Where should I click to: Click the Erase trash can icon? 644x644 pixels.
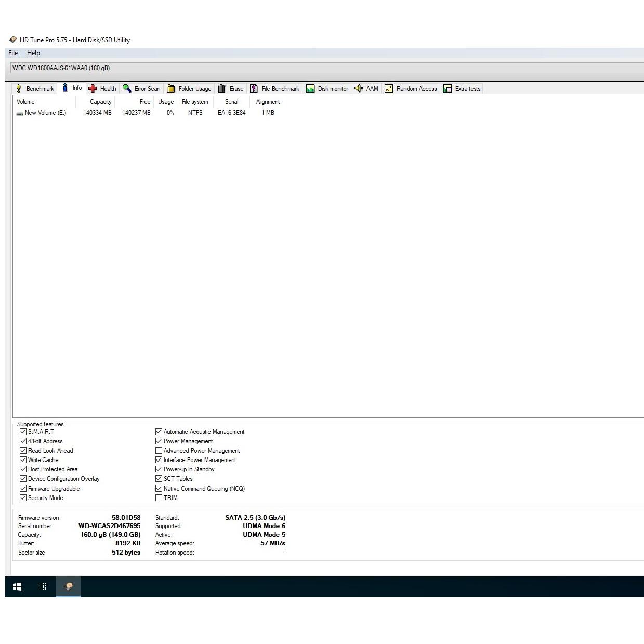[x=222, y=89]
